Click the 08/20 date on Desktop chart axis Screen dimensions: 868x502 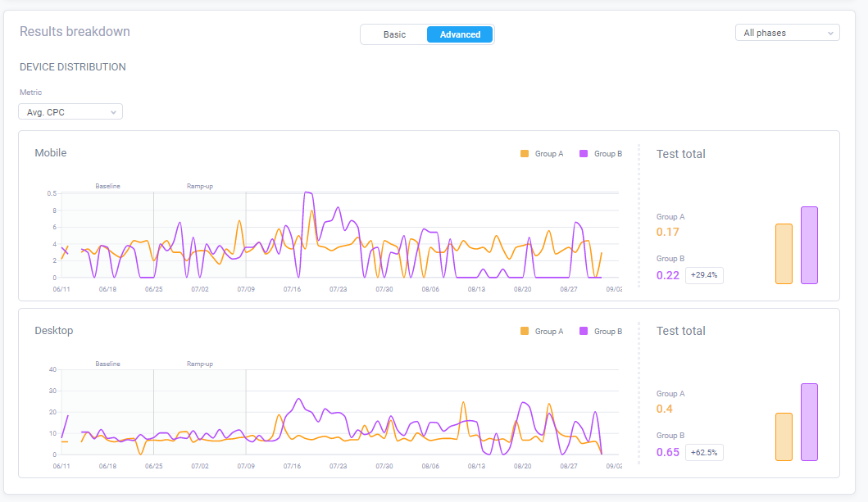(x=523, y=466)
